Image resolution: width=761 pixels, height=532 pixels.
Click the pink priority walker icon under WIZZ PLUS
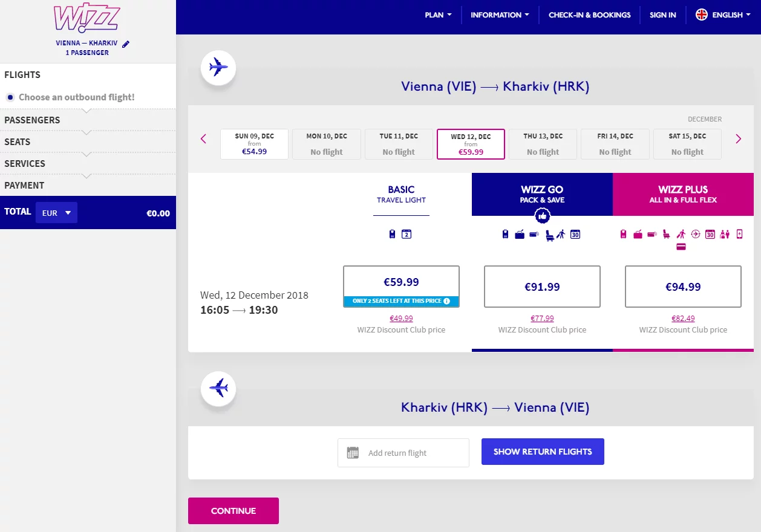681,234
